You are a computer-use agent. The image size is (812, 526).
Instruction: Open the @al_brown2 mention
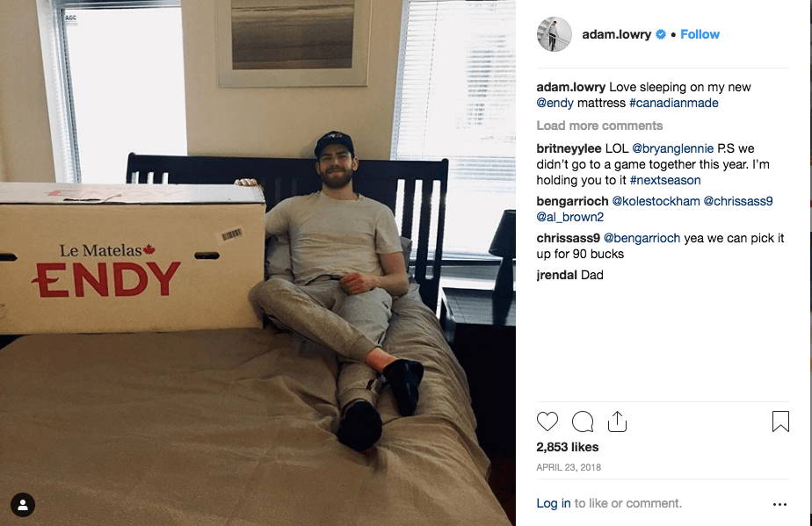(569, 217)
